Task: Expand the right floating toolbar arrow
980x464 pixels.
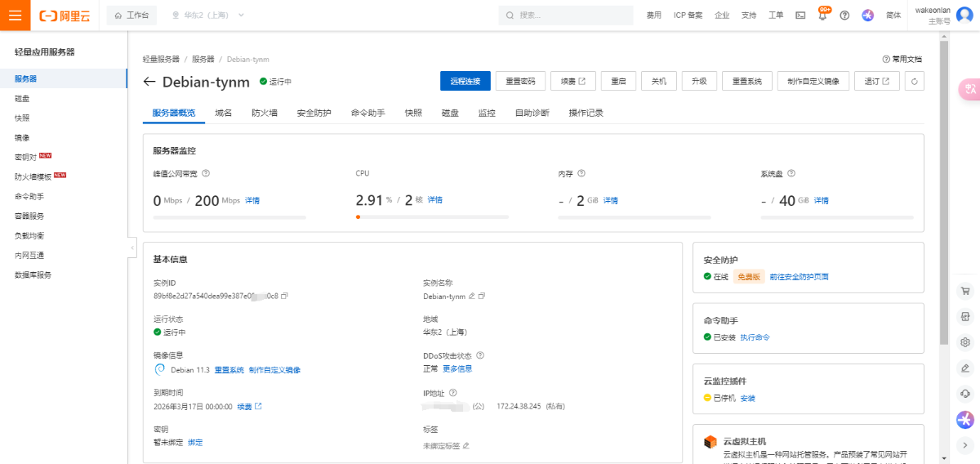Action: [x=964, y=445]
